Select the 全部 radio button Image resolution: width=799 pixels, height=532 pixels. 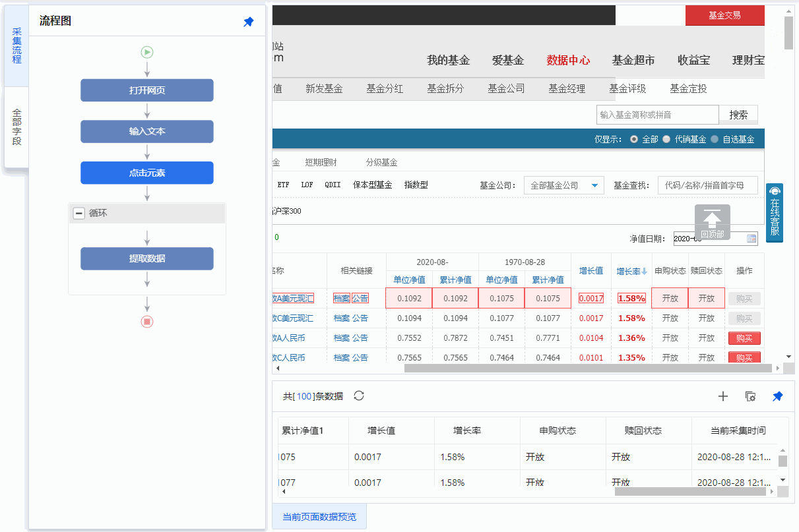tap(634, 139)
